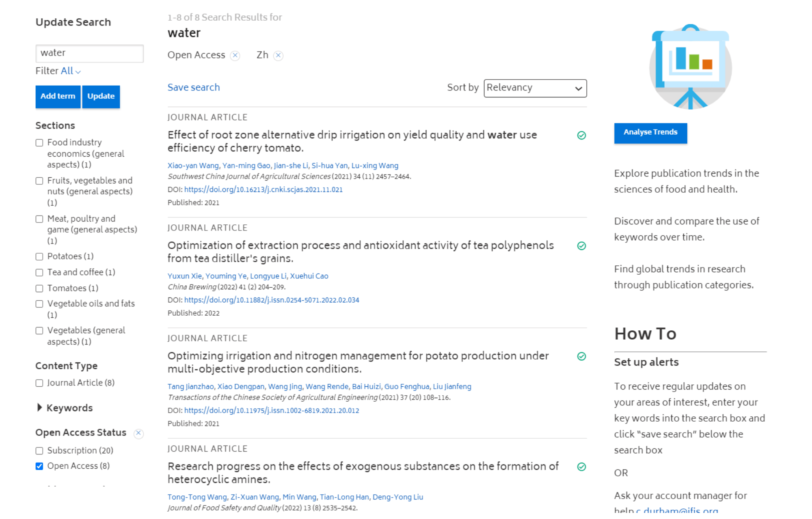Screen dimensions: 812x519
Task: Click the water search input field
Action: 90,53
